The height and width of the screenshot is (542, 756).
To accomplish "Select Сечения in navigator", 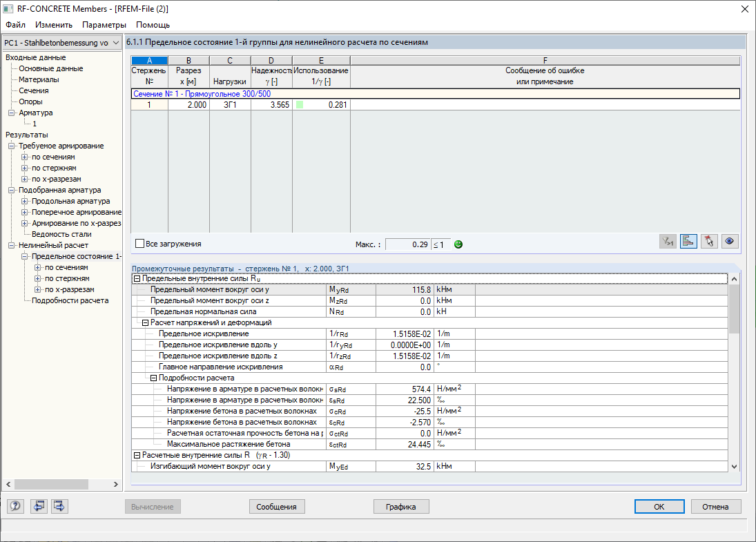I will coord(33,90).
